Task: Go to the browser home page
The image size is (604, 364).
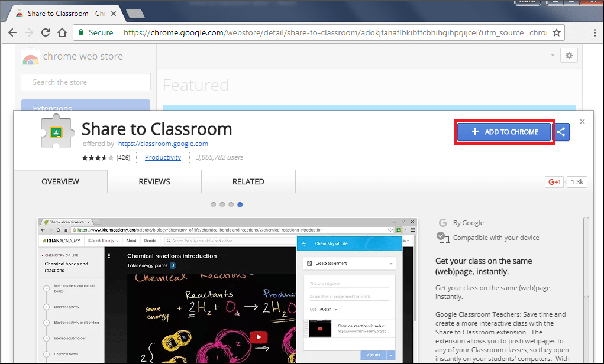Action: click(62, 32)
